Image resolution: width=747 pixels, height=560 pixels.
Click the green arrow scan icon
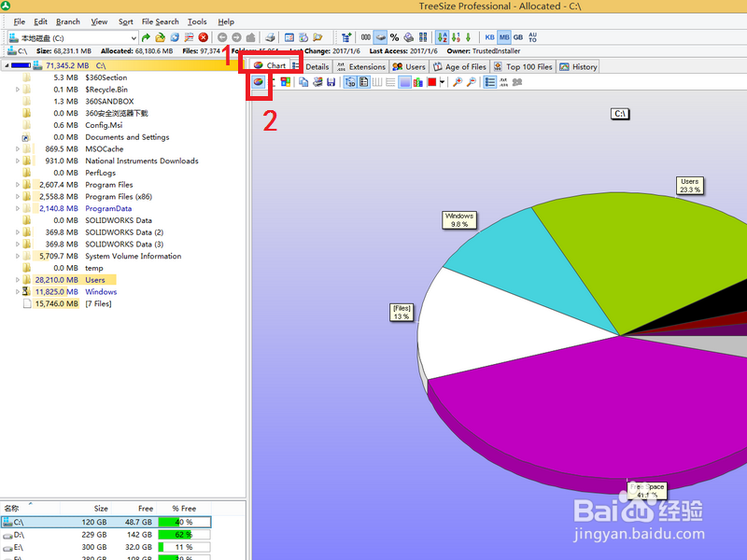pos(146,37)
